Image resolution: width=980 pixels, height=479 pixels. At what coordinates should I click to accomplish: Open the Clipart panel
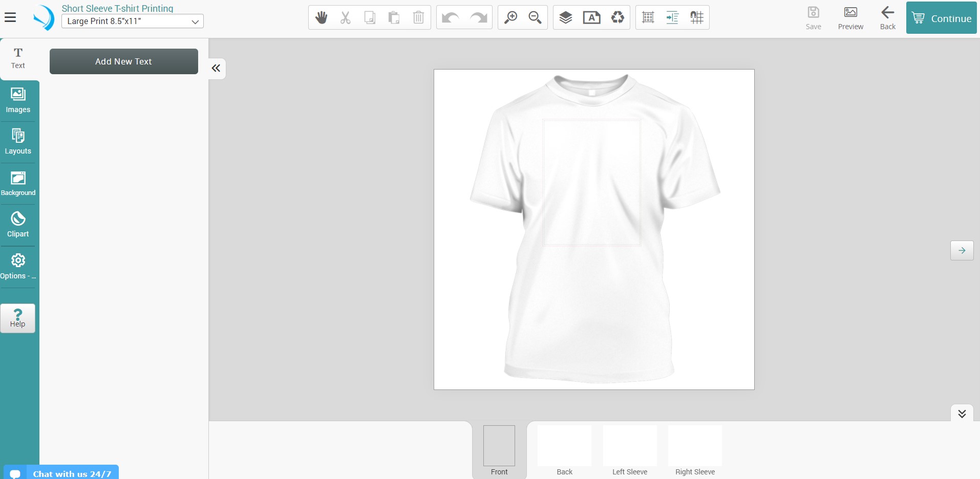click(18, 225)
